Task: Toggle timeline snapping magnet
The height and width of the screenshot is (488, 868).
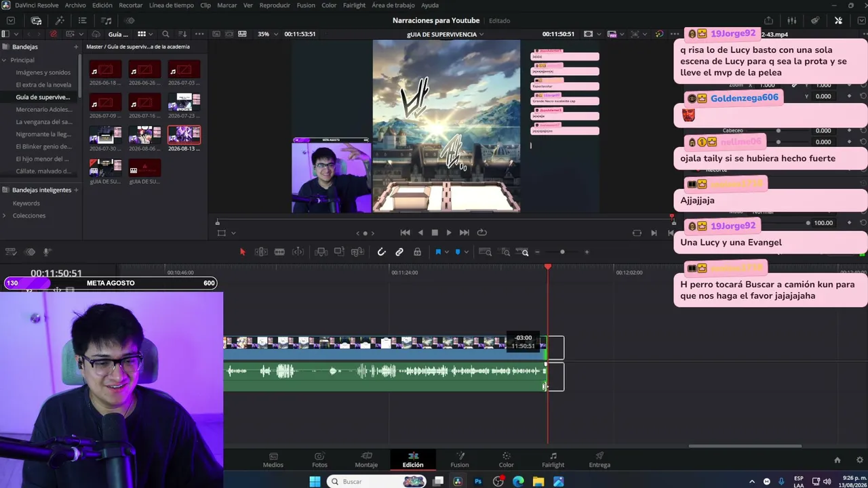Action: point(382,252)
